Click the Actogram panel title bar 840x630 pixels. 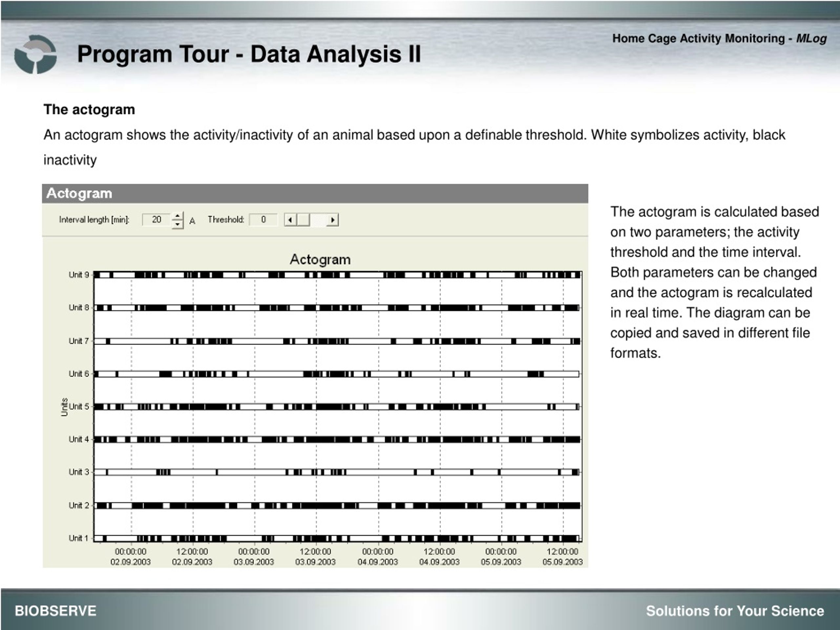pos(315,194)
